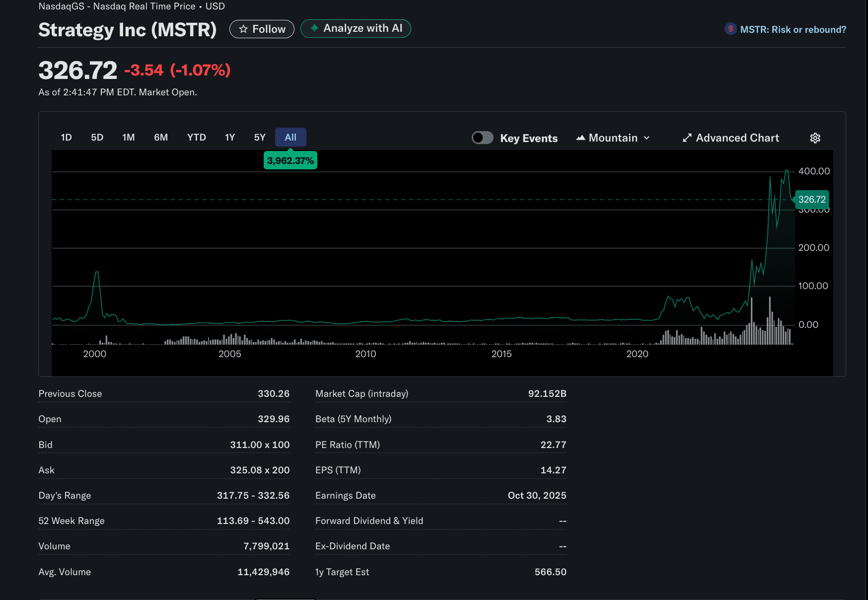Click the round icon beside MSTR: Risk or rebound
The height and width of the screenshot is (600, 868).
pyautogui.click(x=730, y=29)
